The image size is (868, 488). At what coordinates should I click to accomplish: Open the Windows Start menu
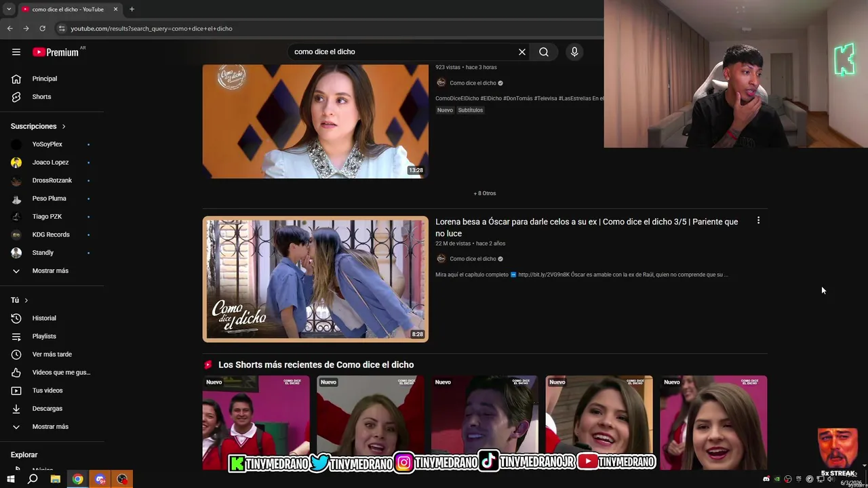(x=10, y=479)
